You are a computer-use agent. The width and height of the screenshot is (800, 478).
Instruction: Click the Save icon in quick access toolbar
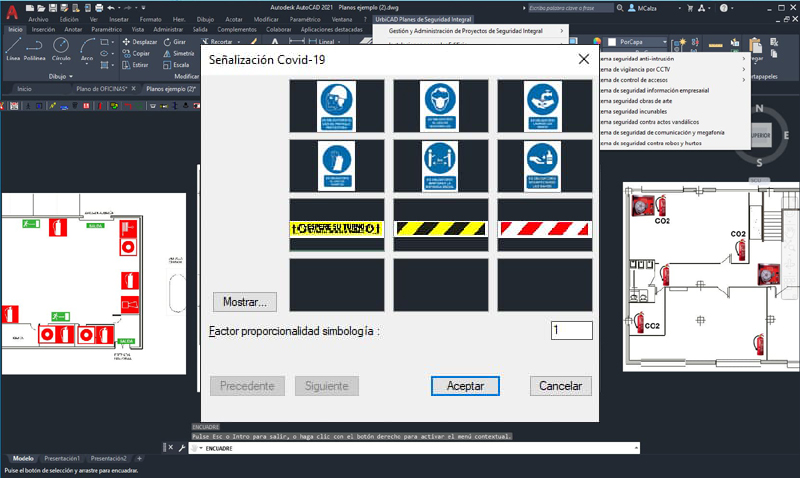pos(53,8)
